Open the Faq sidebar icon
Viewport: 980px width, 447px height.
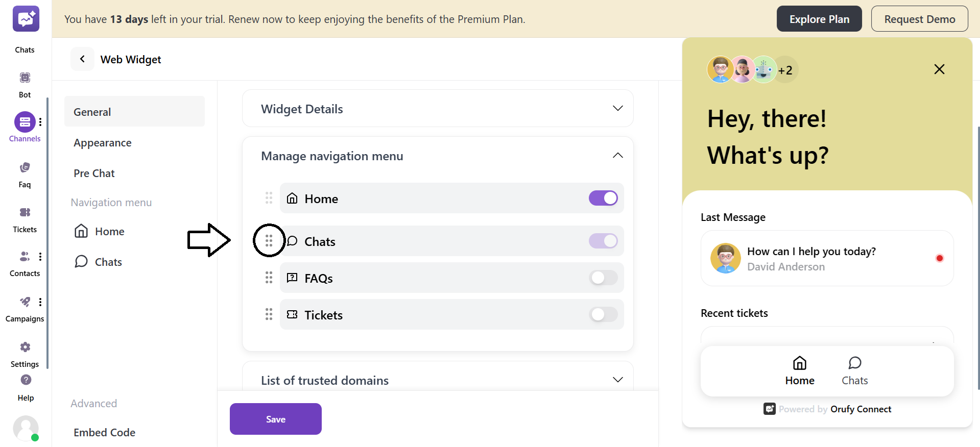(25, 168)
